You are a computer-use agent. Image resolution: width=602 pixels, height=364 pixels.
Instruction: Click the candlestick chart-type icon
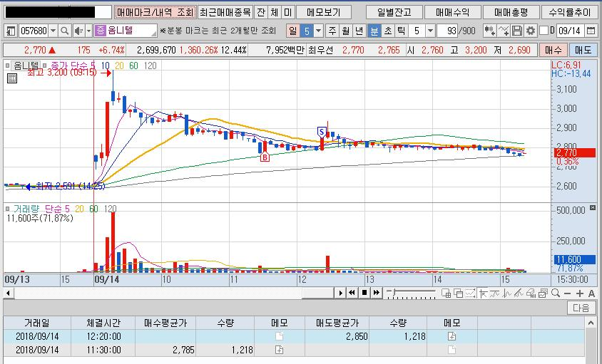489,31
